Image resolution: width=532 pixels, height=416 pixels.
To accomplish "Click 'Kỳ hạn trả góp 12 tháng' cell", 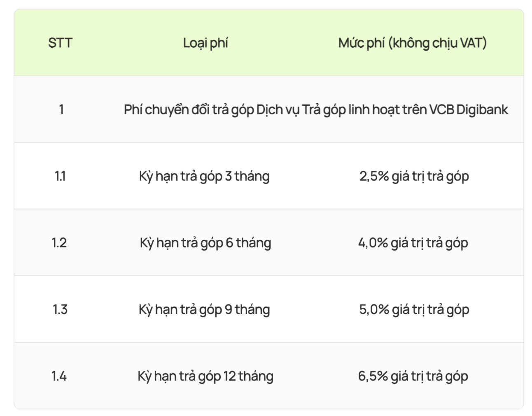I will pos(205,376).
